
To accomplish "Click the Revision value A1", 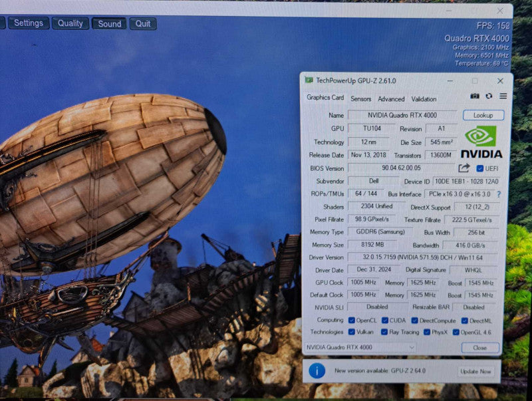I will 441,128.
